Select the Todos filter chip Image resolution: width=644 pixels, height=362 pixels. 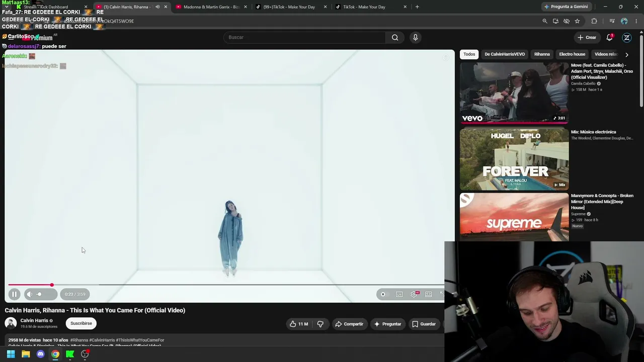pyautogui.click(x=469, y=54)
